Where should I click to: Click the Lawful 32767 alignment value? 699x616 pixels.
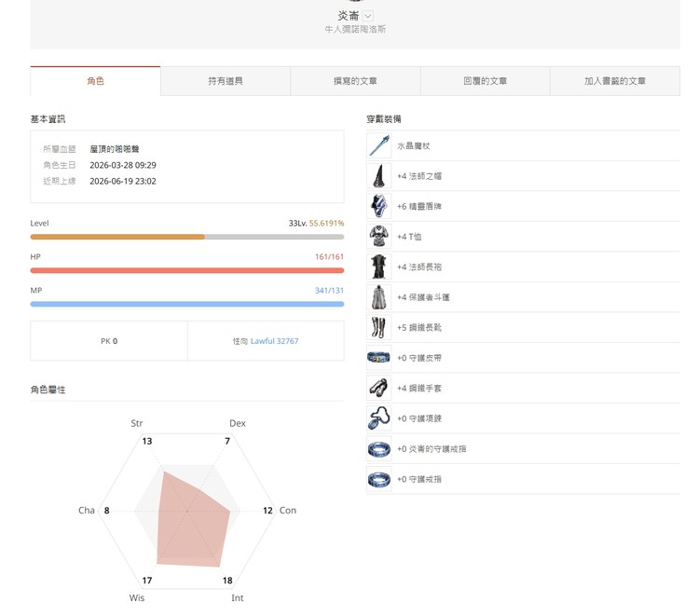coord(275,341)
